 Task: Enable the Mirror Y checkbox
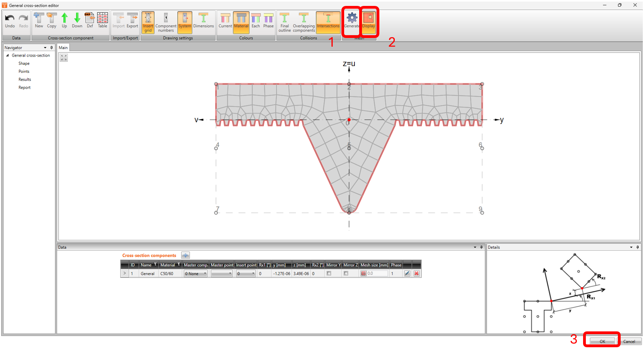tap(329, 273)
